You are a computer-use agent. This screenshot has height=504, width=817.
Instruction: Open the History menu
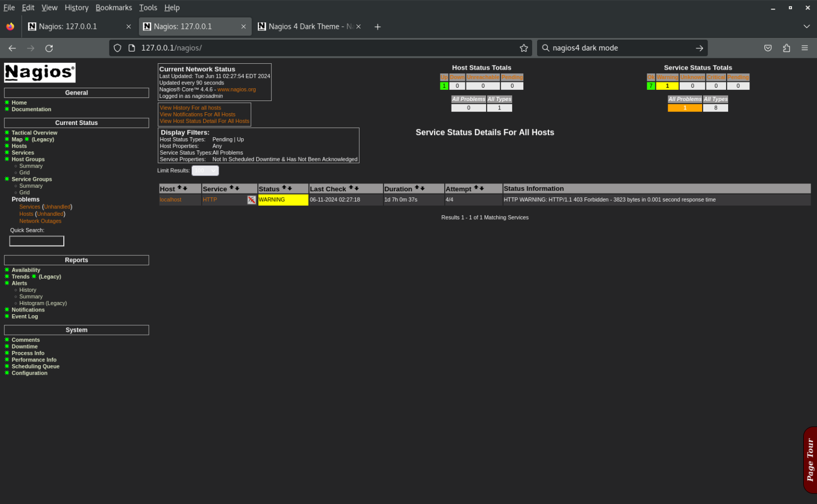click(77, 7)
